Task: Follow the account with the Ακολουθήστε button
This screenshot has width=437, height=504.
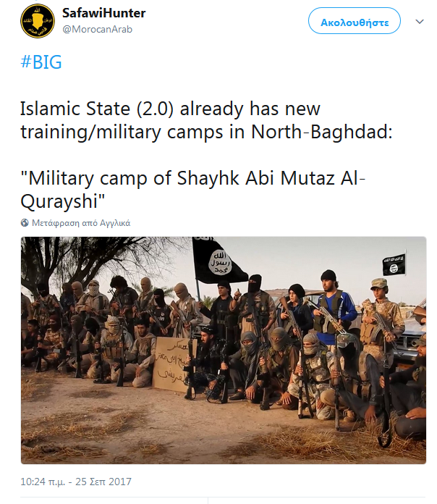Action: (x=355, y=22)
